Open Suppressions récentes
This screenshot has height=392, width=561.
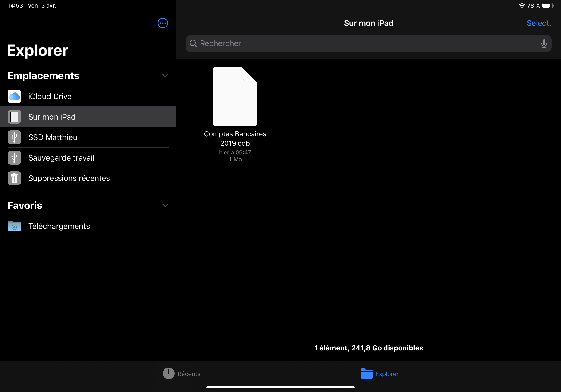(x=88, y=178)
